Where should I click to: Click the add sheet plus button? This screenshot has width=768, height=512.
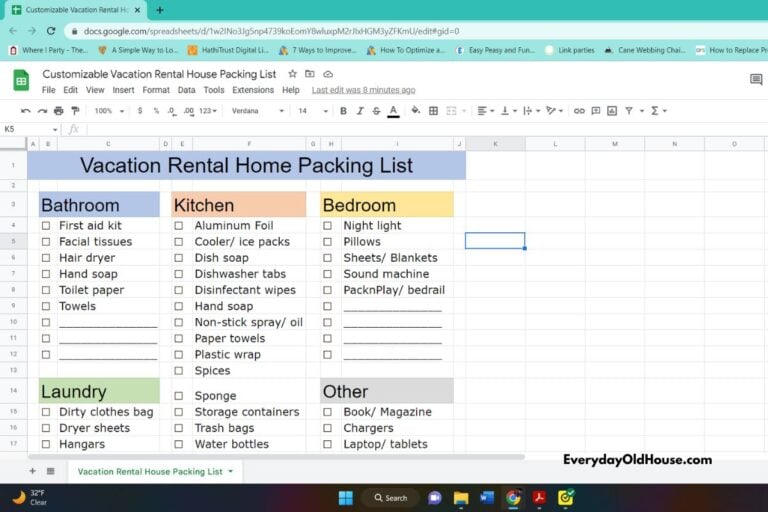tap(32, 471)
